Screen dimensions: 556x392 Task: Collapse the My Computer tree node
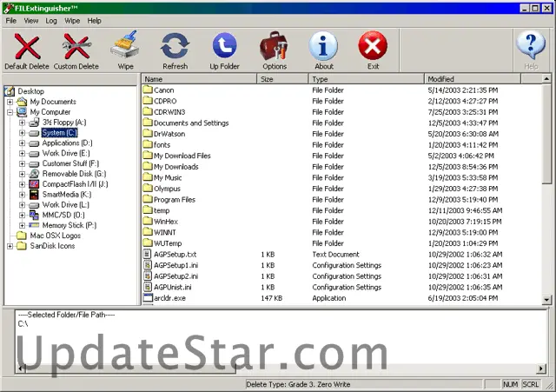[x=10, y=112]
